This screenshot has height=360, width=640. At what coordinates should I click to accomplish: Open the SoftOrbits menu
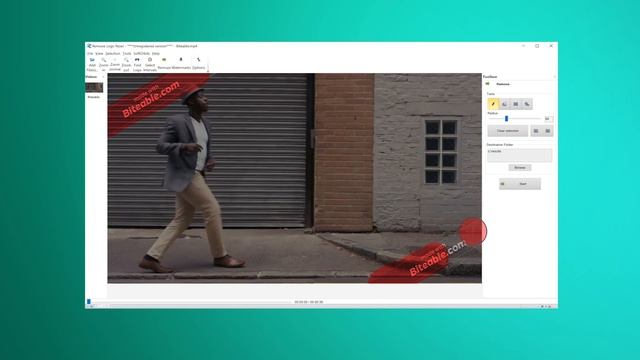coord(142,53)
